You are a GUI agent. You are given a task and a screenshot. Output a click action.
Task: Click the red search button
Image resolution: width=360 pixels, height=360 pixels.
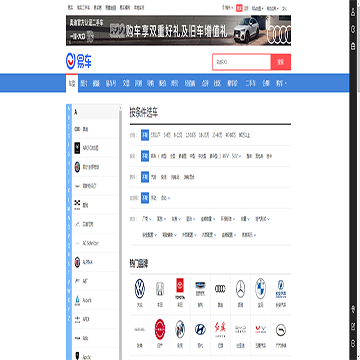pyautogui.click(x=281, y=62)
